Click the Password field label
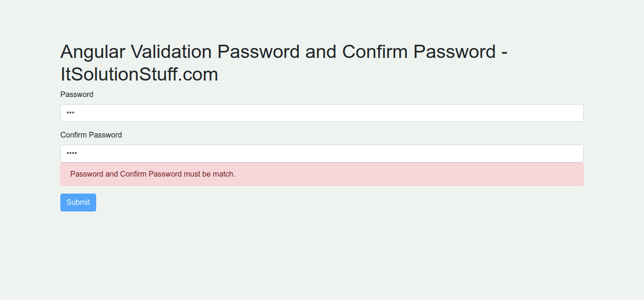The width and height of the screenshot is (644, 300). click(x=77, y=95)
